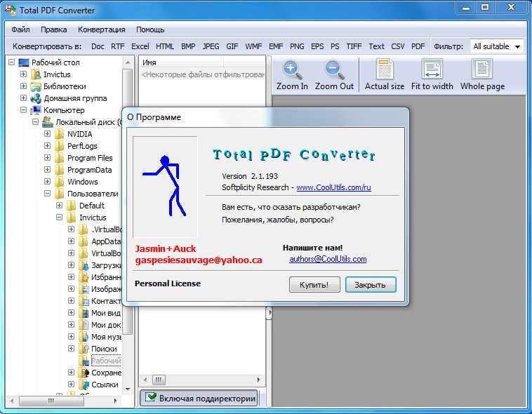Viewport: 532px width, 414px height.
Task: Open the Конвертация menu
Action: point(102,30)
